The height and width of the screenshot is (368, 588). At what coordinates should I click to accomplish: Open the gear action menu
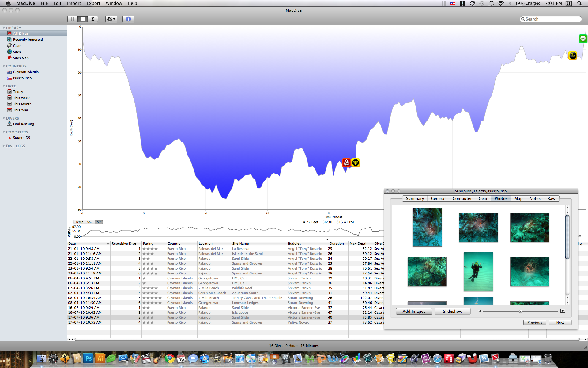111,19
